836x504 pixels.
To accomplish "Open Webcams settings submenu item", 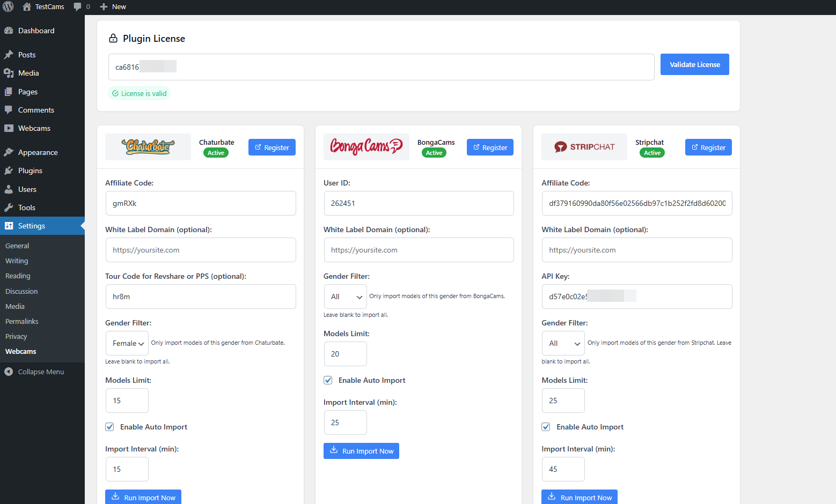I will [21, 351].
